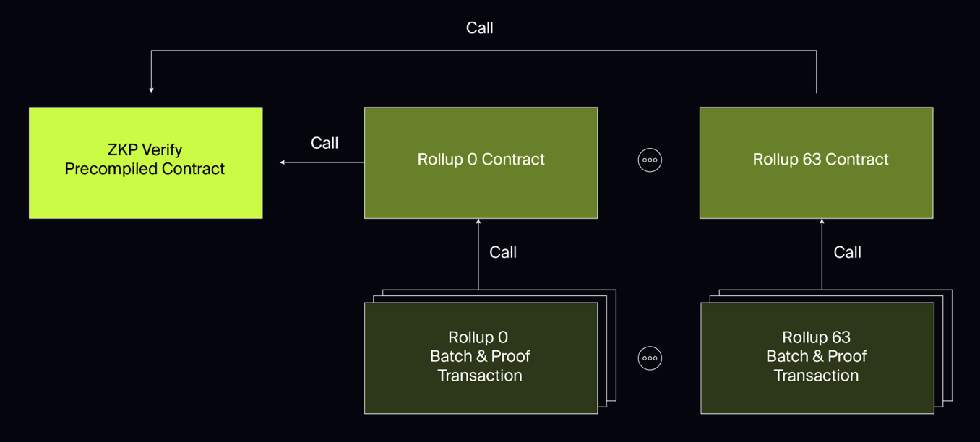
Task: Click the ellipsis icon between the Rollup contracts
Action: click(650, 160)
